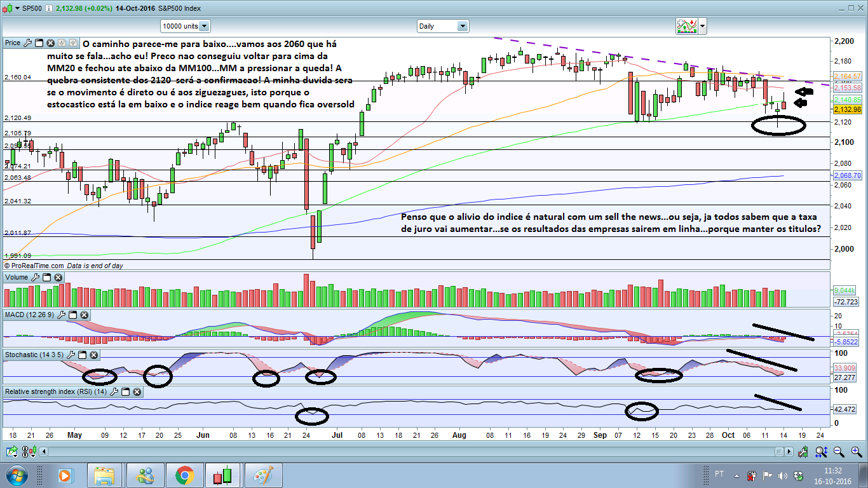Switch to ProRealTime taskbar button

coord(222,475)
